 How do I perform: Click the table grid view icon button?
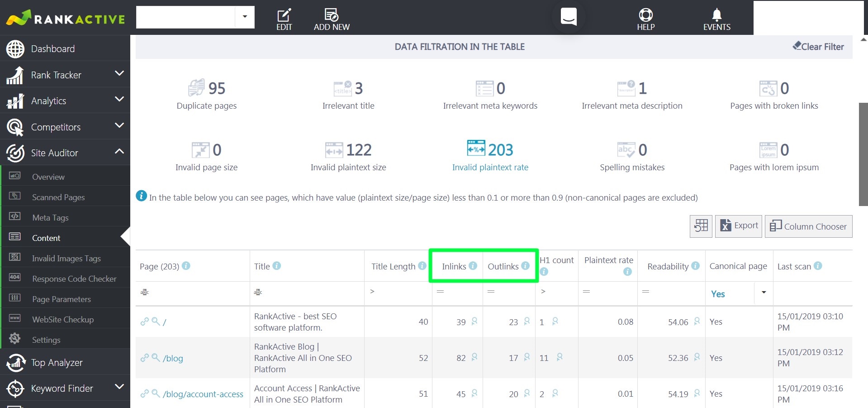(x=701, y=226)
